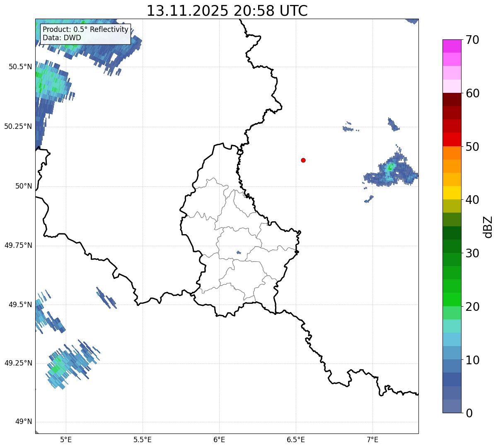This screenshot has height=448, width=498.
Task: Click the 49.5°N latitude label
Action: click(x=20, y=305)
